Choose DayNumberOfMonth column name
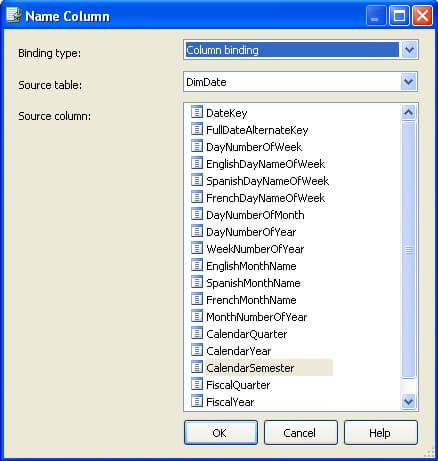The height and width of the screenshot is (461, 438). (255, 215)
